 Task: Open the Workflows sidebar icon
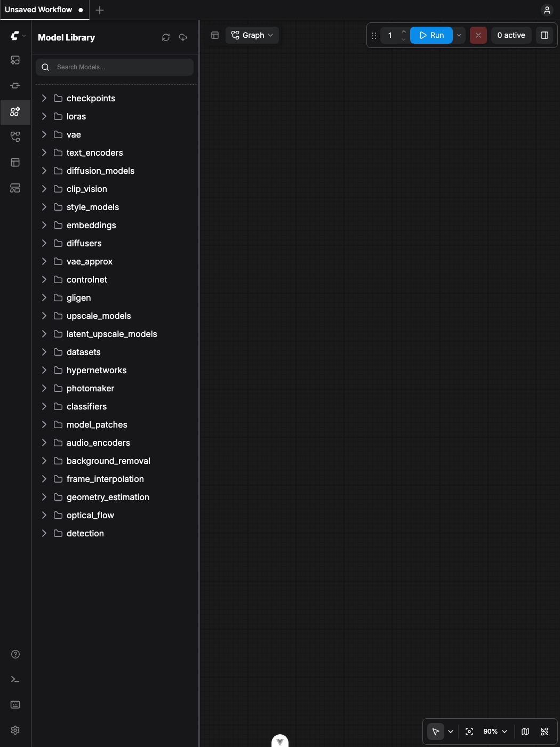click(x=15, y=137)
